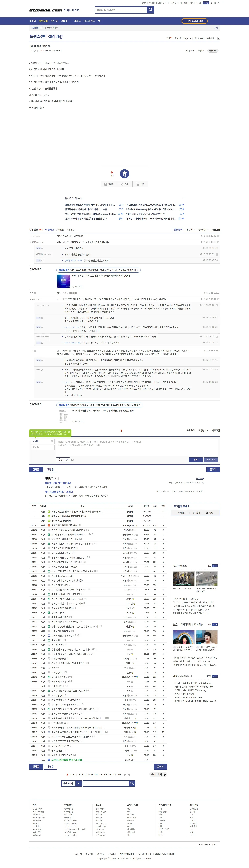This screenshot has height=868, width=249.
Task: Open the 제목+내용 search type dropdown
Action: tap(71, 783)
